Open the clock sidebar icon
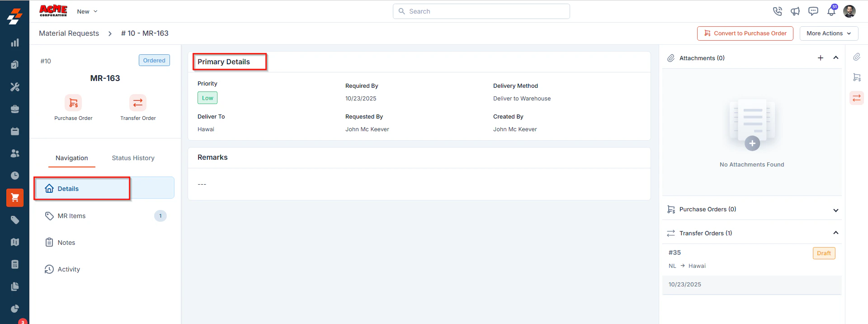The image size is (868, 324). click(x=15, y=176)
